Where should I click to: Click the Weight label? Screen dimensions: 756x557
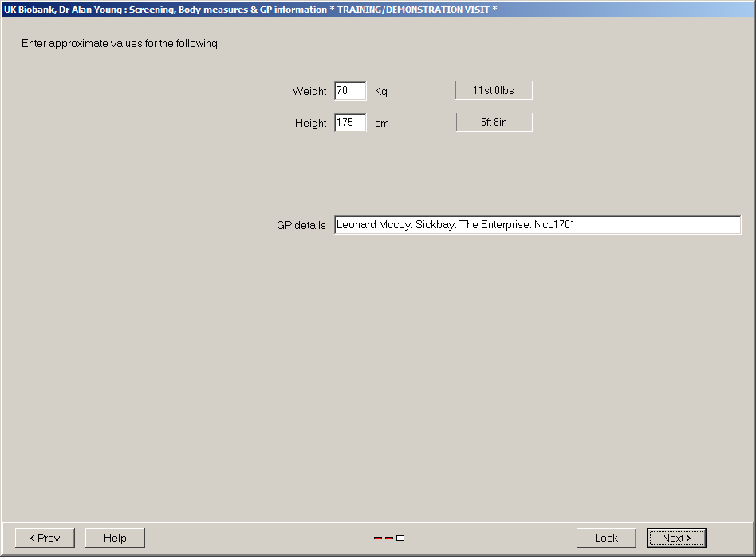coord(309,92)
